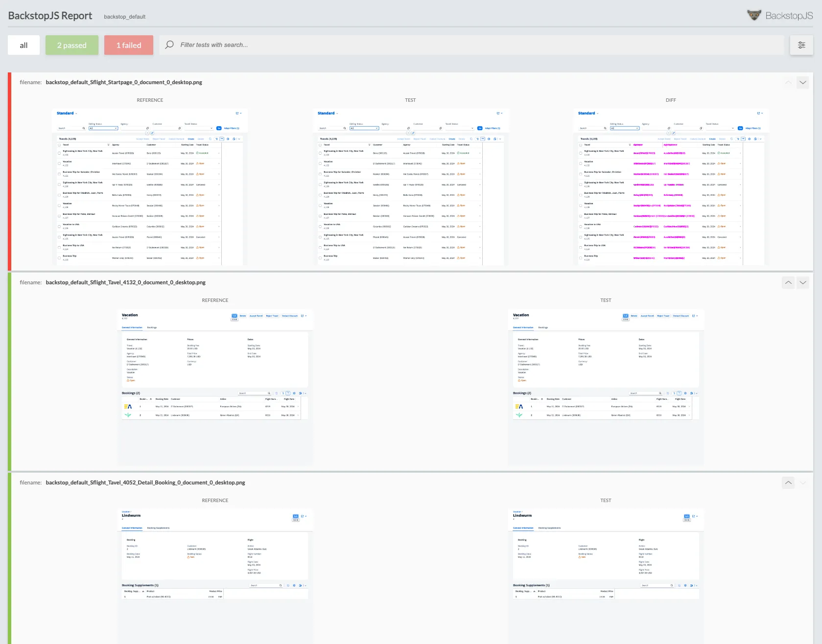The width and height of the screenshot is (822, 644).
Task: Click down chevron on Detail_Booking test
Action: (803, 483)
